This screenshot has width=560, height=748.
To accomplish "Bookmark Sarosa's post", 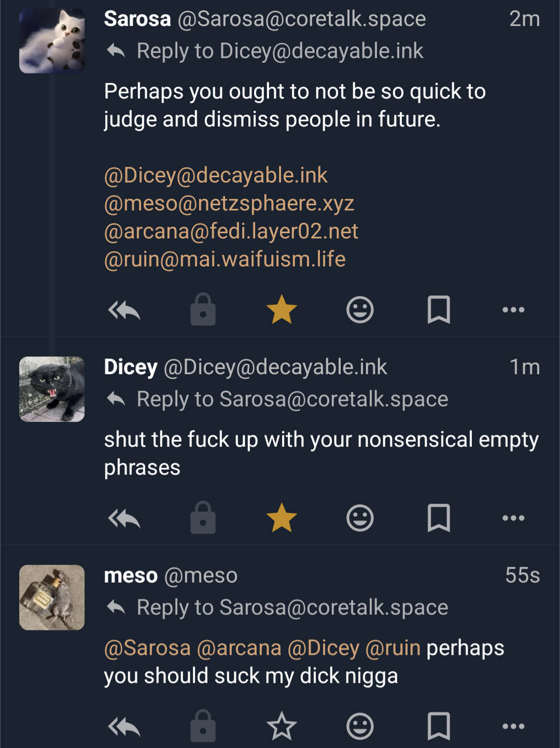I will 439,310.
